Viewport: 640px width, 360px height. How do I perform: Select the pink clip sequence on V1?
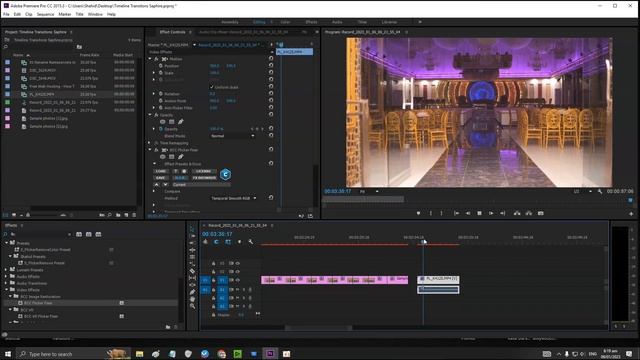335,280
